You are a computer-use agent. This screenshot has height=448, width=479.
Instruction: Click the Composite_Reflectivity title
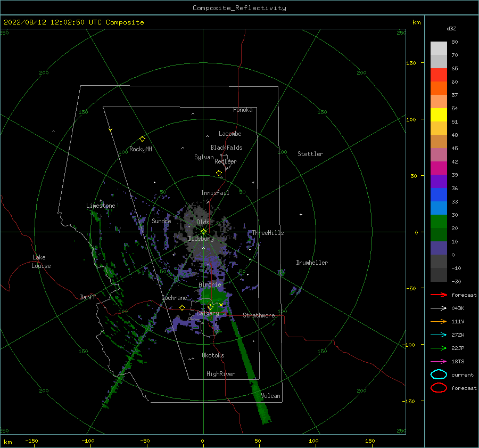240,8
